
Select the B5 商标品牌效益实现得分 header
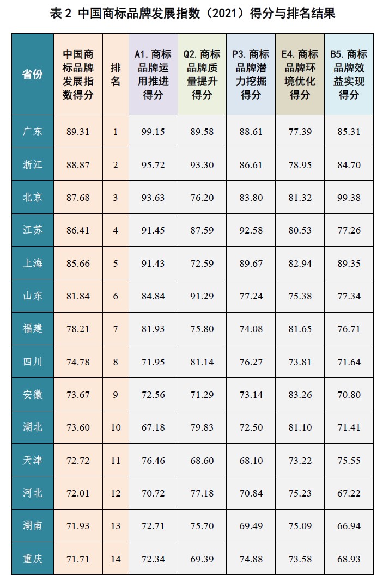pos(349,75)
